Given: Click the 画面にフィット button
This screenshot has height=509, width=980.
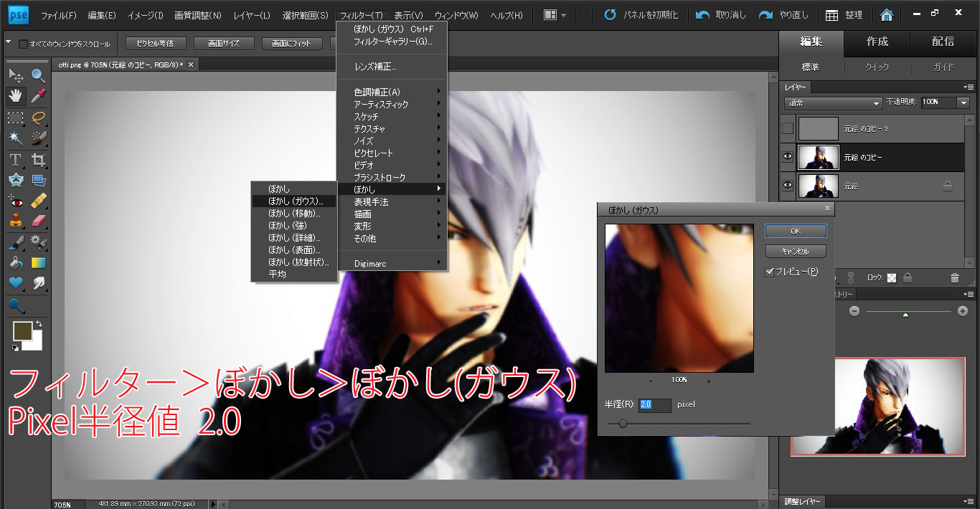Looking at the screenshot, I should pos(292,44).
